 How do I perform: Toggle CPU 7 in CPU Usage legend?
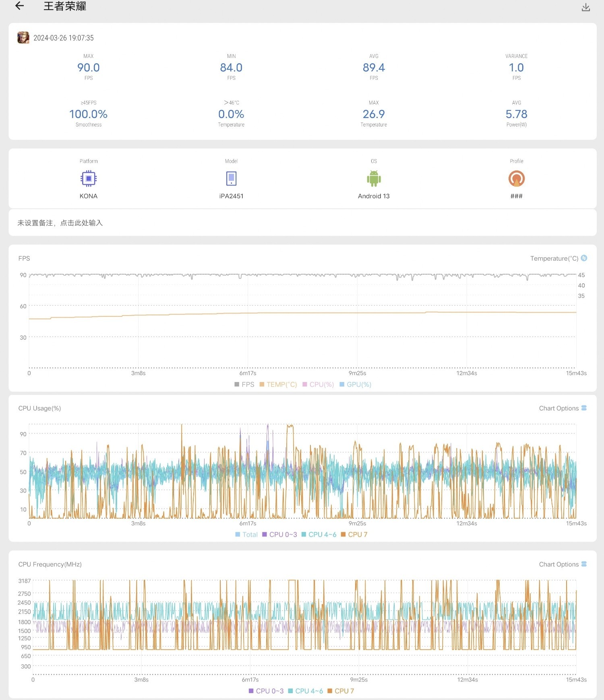(354, 534)
